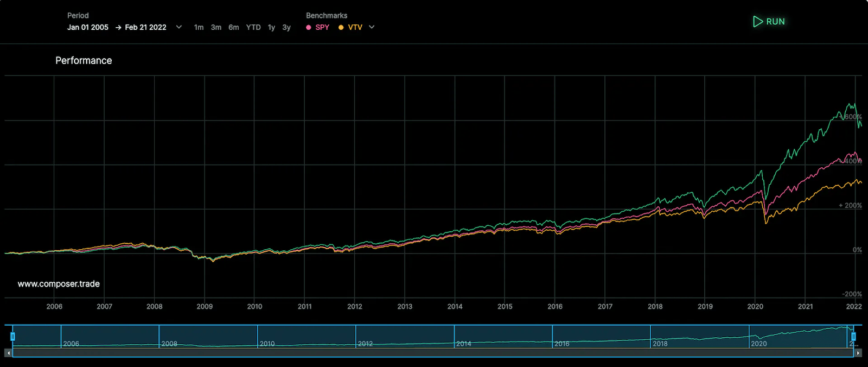Choose the YTD time range

point(253,28)
